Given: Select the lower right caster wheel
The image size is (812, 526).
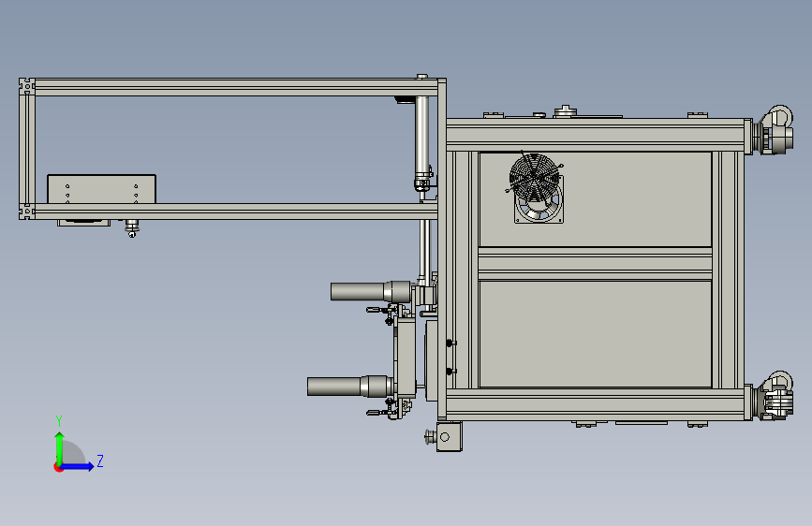Looking at the screenshot, I should 775,396.
